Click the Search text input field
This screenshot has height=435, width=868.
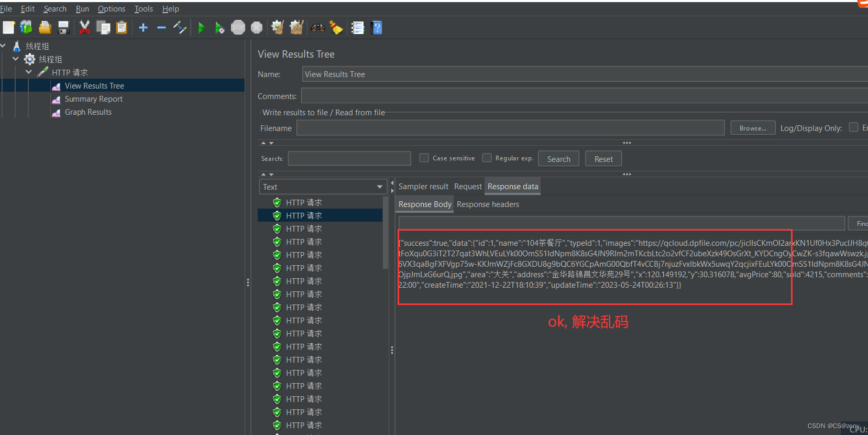pos(349,158)
